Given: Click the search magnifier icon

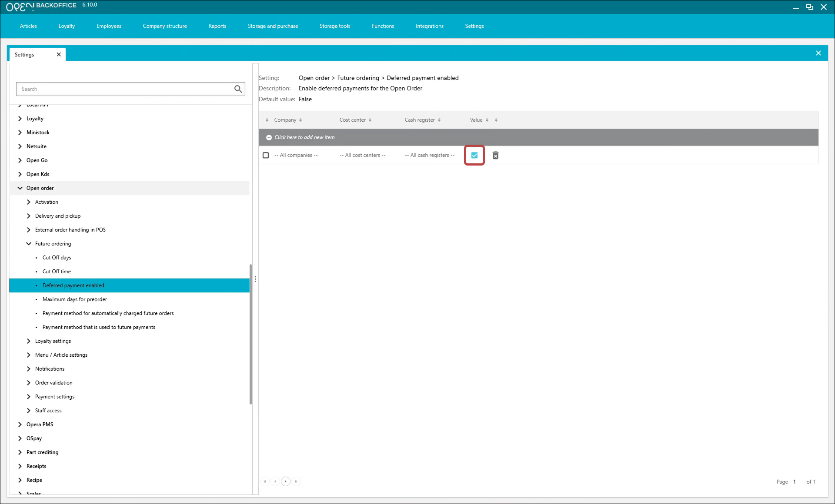Looking at the screenshot, I should click(238, 89).
